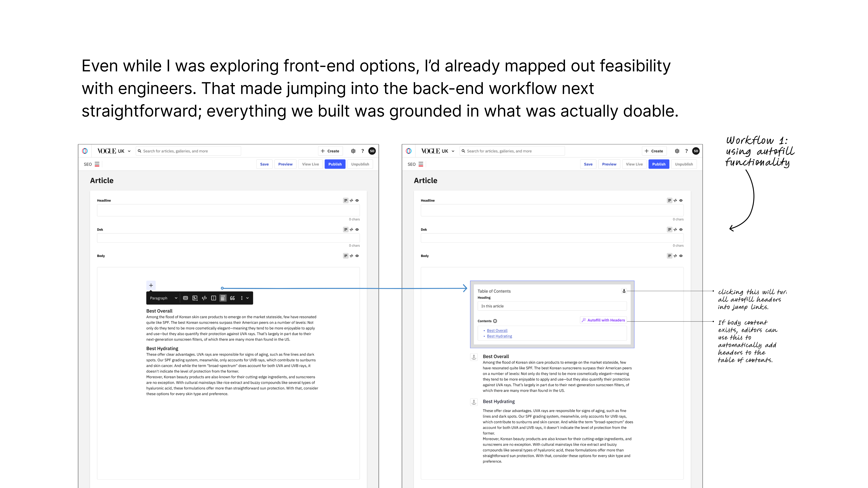
Task: Click the Headline code icon in left editor
Action: 351,200
